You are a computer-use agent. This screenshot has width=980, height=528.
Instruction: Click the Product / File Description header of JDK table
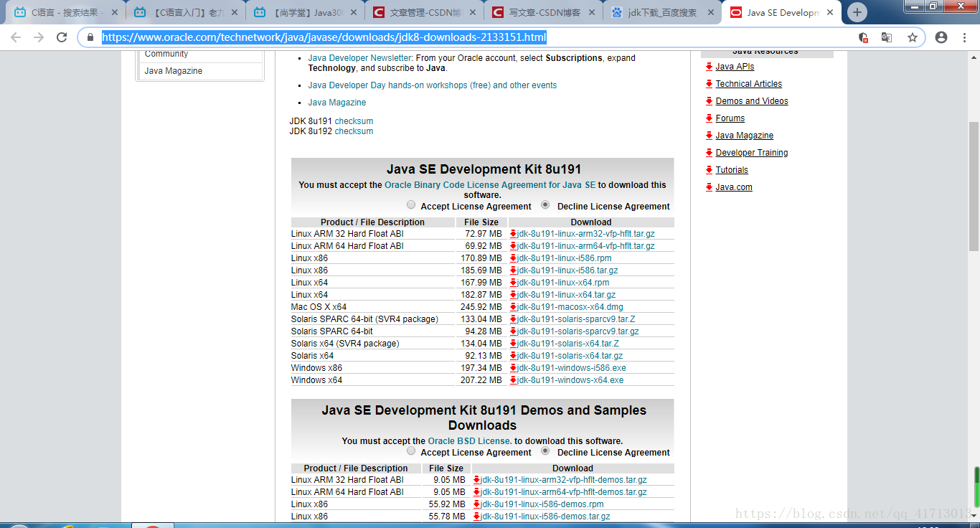point(372,222)
